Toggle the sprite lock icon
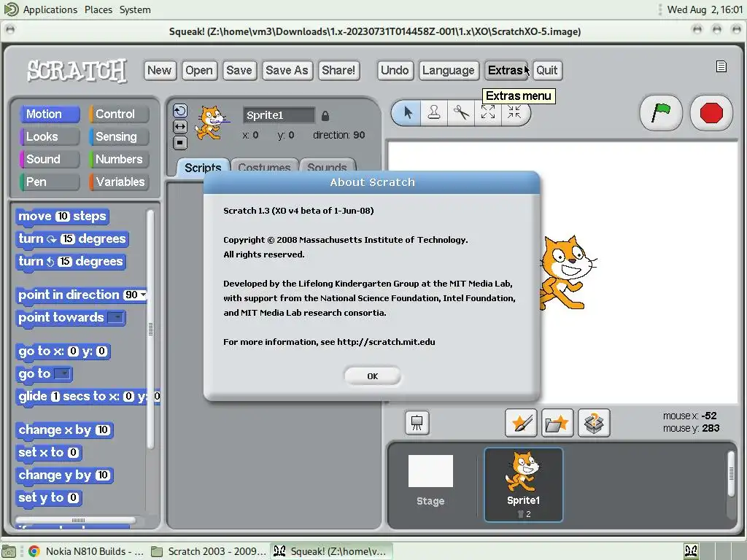 point(325,116)
